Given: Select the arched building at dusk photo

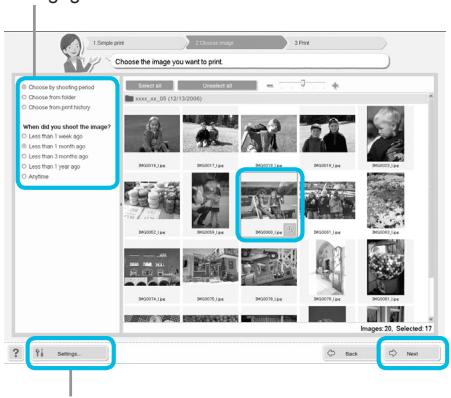Looking at the screenshot, I should [152, 267].
